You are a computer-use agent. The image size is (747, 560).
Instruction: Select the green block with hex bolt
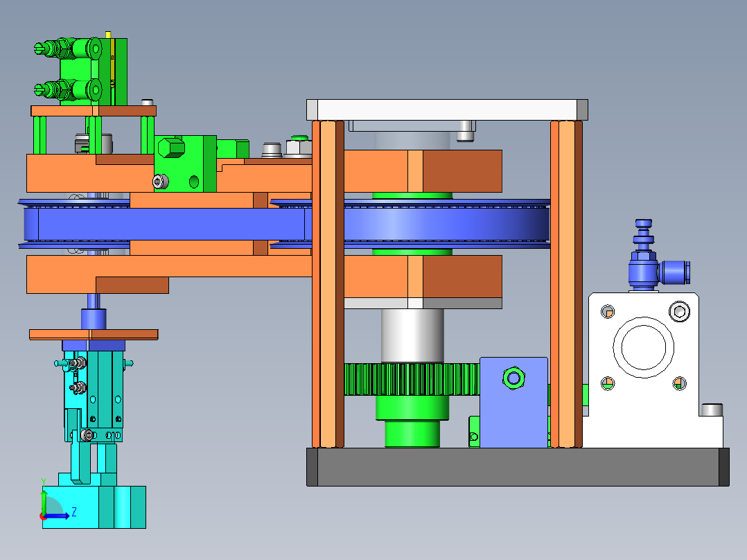point(185,163)
